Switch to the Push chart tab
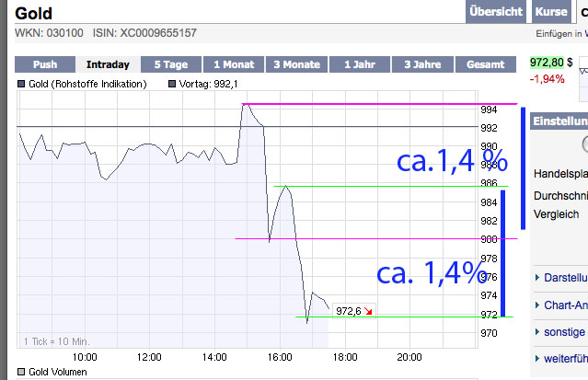The width and height of the screenshot is (588, 380). tap(45, 64)
